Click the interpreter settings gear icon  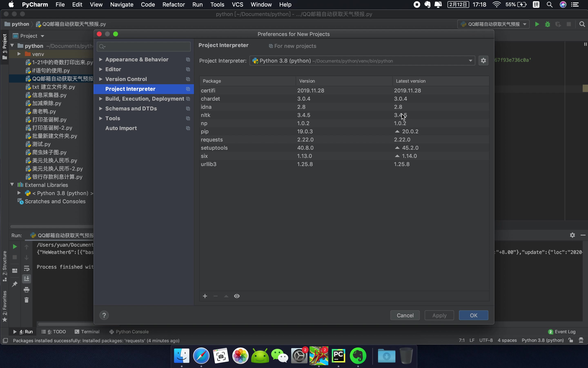tap(483, 61)
